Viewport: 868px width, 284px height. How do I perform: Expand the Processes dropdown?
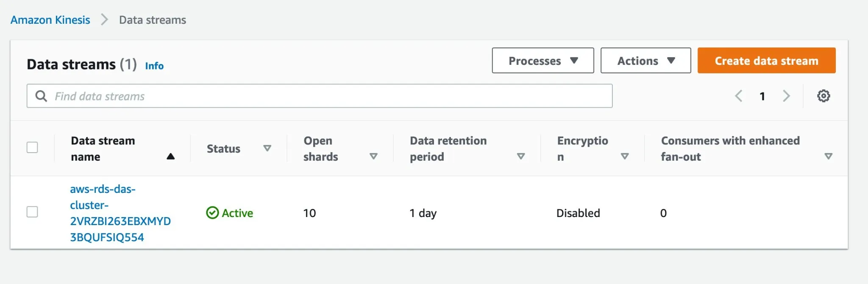[542, 61]
